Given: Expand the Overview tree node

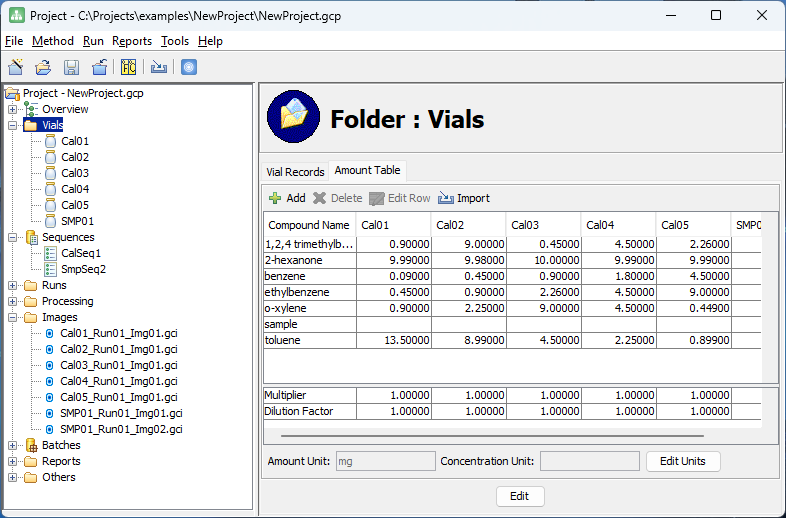Looking at the screenshot, I should point(12,109).
